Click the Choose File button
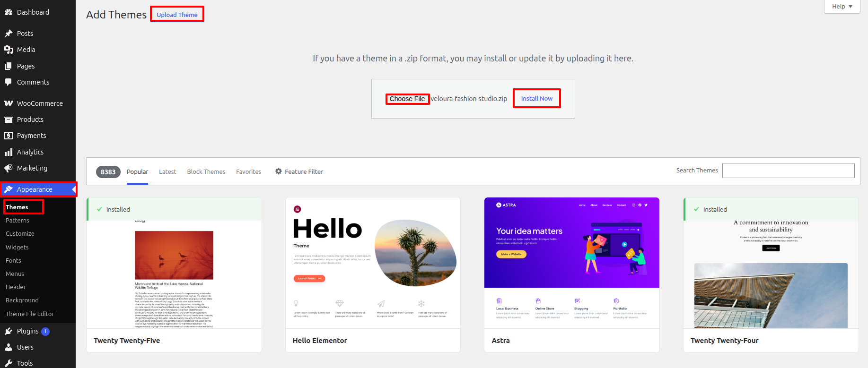 [x=407, y=99]
